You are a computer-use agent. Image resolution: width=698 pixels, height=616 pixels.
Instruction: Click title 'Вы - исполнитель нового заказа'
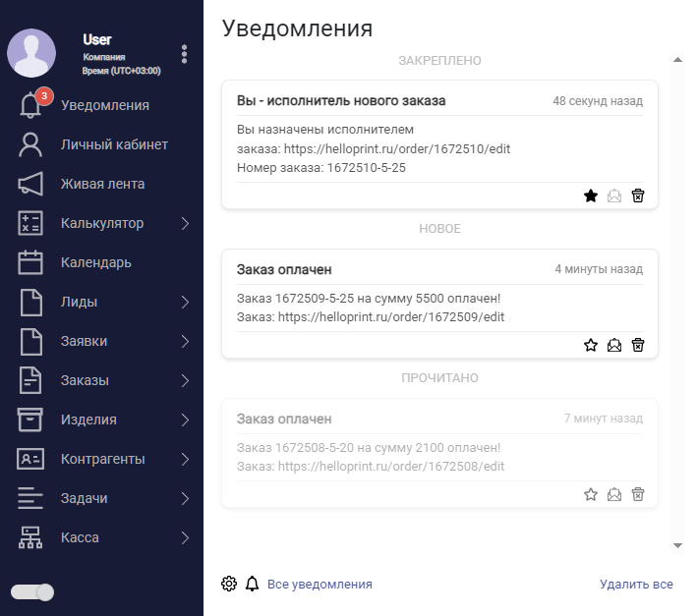point(341,101)
